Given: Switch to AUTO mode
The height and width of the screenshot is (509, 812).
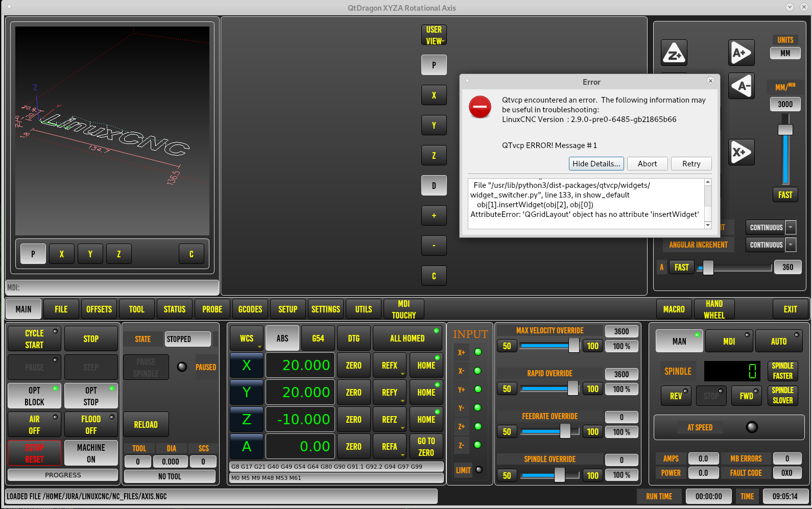Looking at the screenshot, I should [x=779, y=341].
